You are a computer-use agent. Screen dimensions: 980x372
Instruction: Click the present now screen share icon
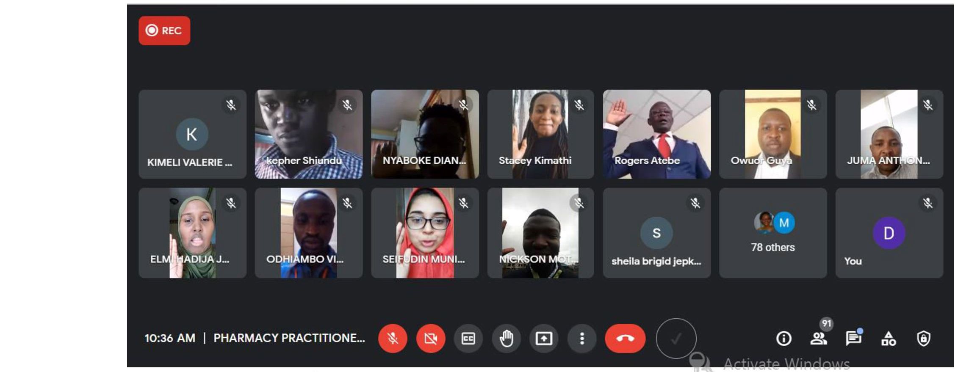tap(544, 339)
